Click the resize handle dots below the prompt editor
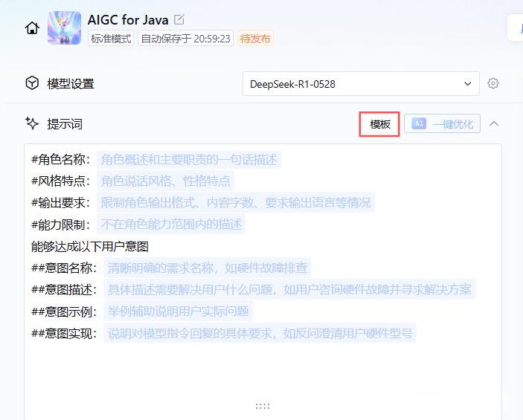Screen dimensions: 523x420 click(x=262, y=406)
